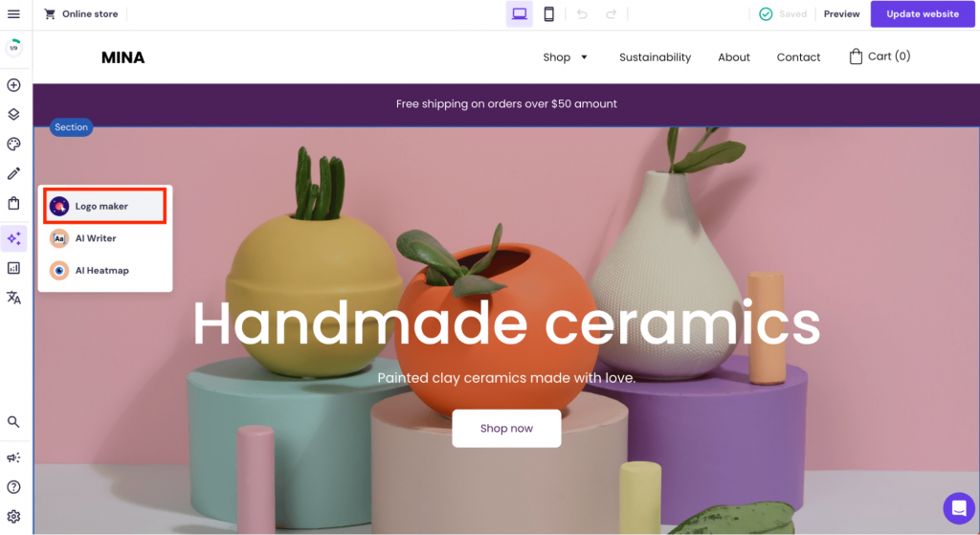This screenshot has width=980, height=535.
Task: Expand the Shop dropdown arrow
Action: coord(585,57)
